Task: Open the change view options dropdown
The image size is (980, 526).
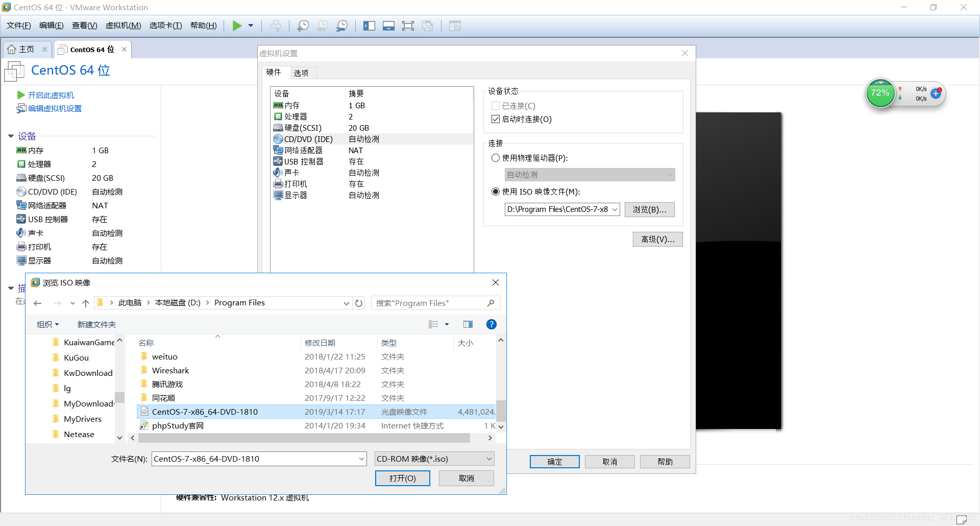Action: click(447, 324)
